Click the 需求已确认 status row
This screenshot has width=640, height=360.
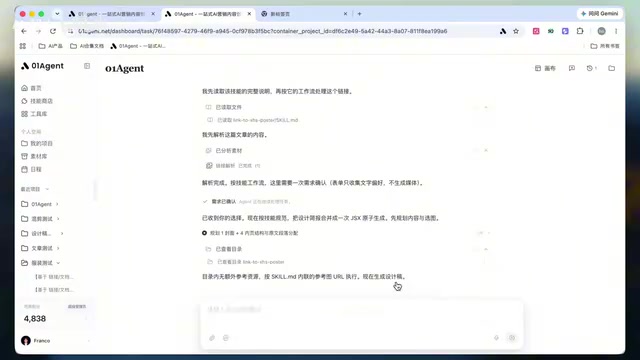click(246, 202)
